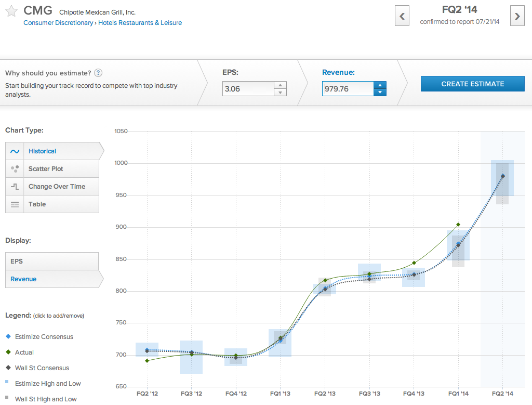Click the CMG ticker symbol

coord(37,10)
